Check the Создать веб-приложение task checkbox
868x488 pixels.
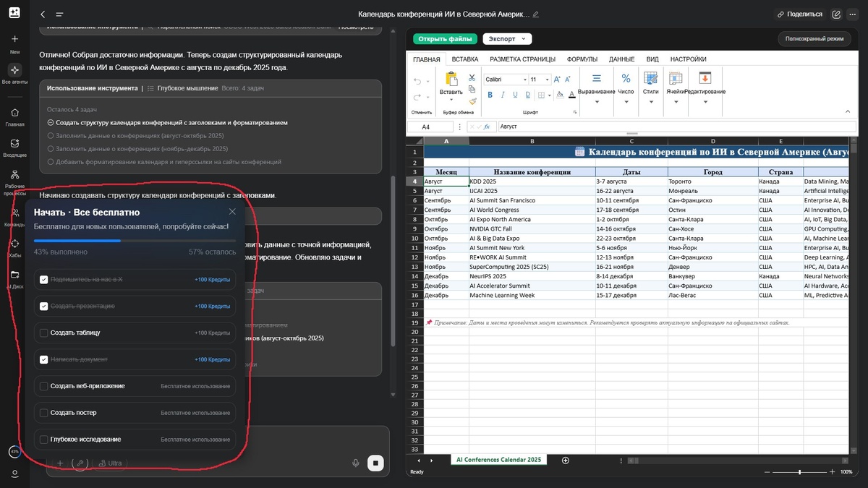[x=44, y=386]
